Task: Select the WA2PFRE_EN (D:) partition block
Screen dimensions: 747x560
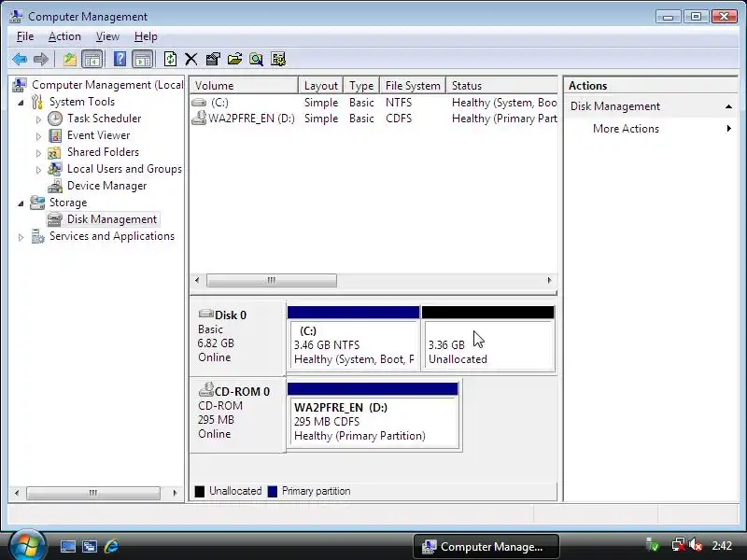Action: (373, 415)
